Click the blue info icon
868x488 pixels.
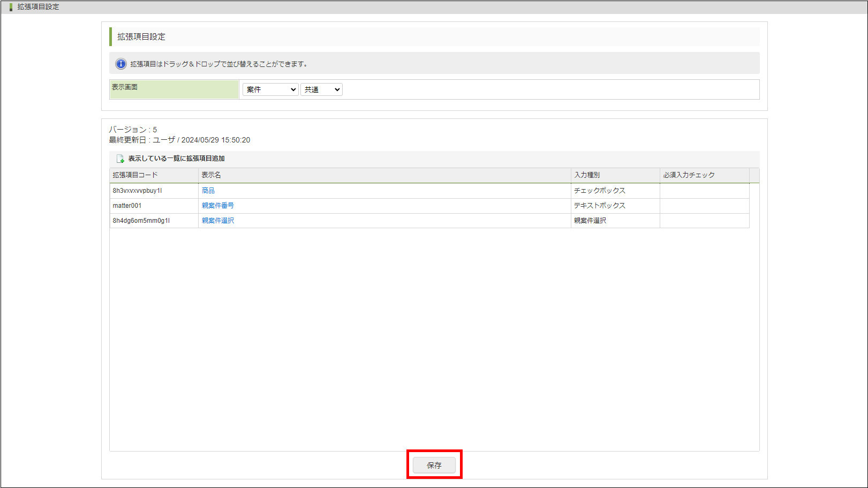click(121, 64)
